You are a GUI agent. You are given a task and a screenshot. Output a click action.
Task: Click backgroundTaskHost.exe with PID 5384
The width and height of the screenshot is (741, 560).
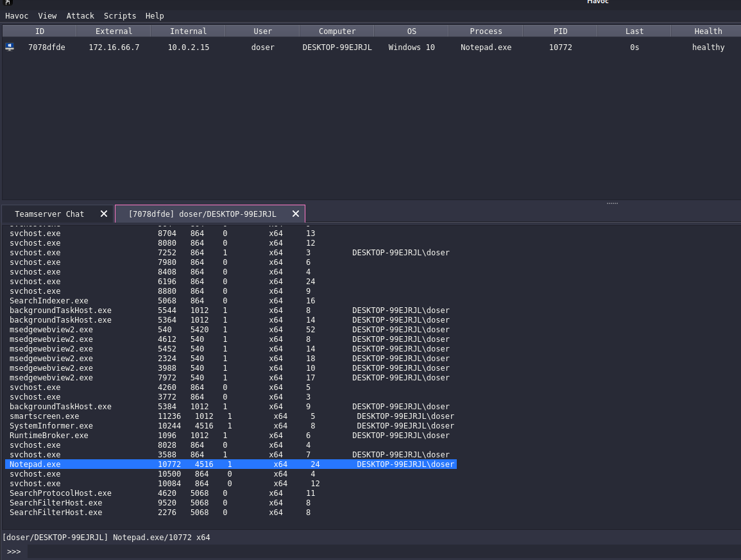(60, 407)
